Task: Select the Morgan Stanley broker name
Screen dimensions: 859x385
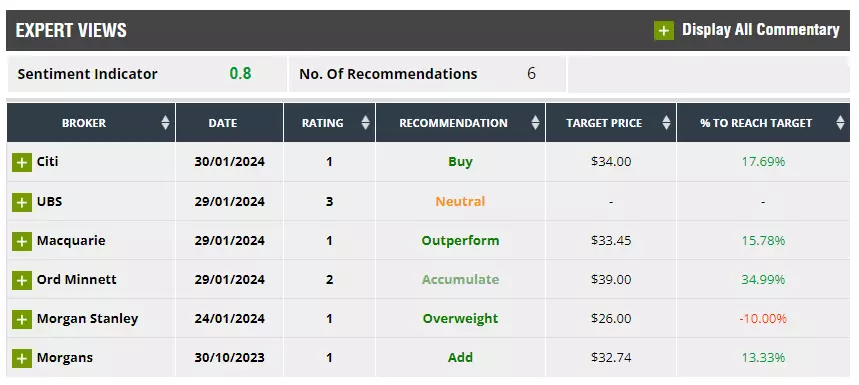Action: 88,319
